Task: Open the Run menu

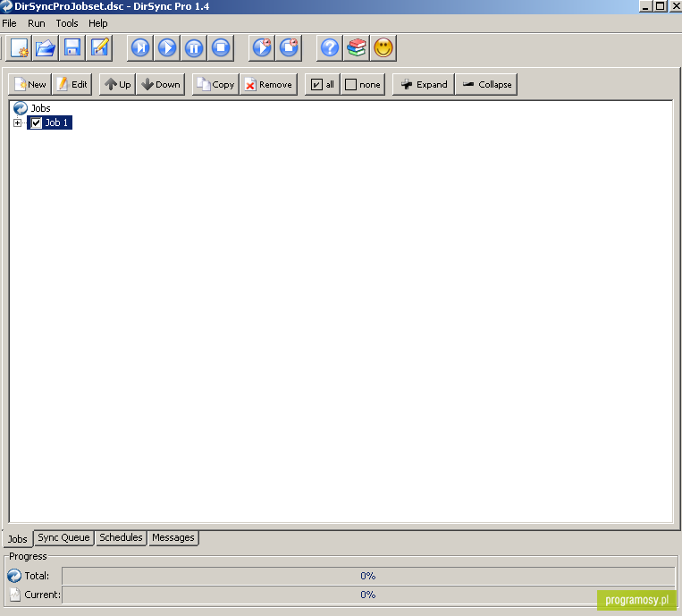Action: pos(37,23)
